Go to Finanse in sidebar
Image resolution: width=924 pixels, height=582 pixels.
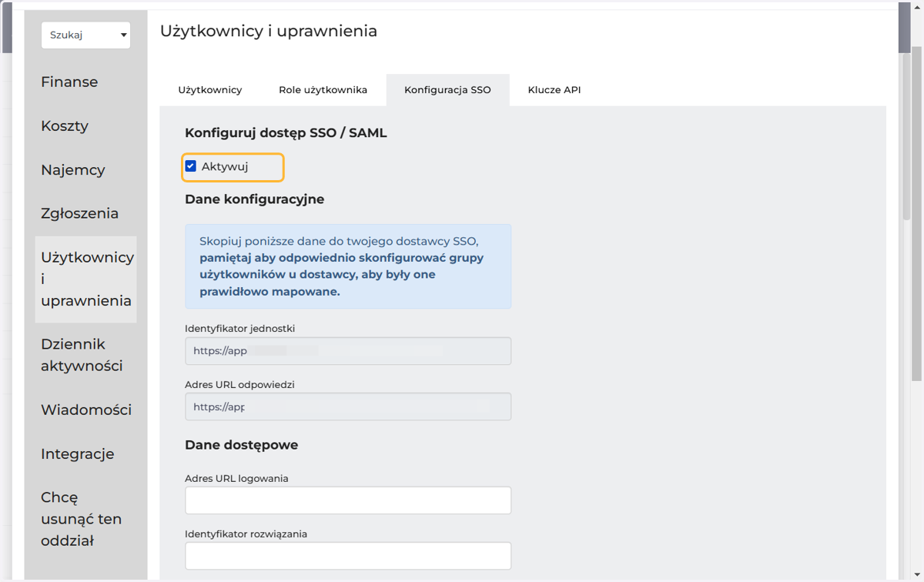click(x=69, y=82)
